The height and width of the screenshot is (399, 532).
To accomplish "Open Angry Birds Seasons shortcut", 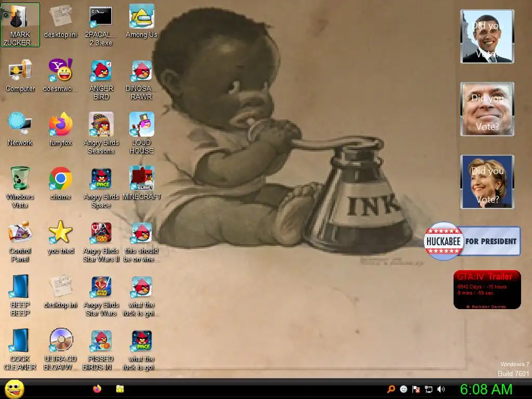I will tap(101, 134).
